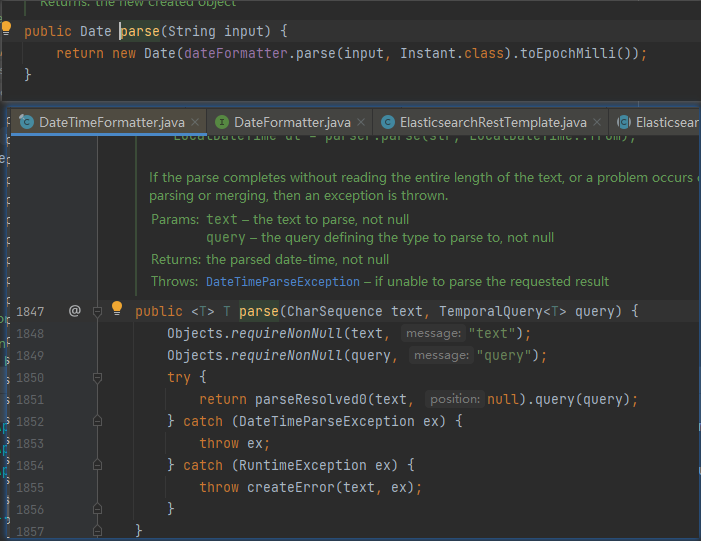Click the @ gutter marker at line 1847

pyautogui.click(x=74, y=311)
